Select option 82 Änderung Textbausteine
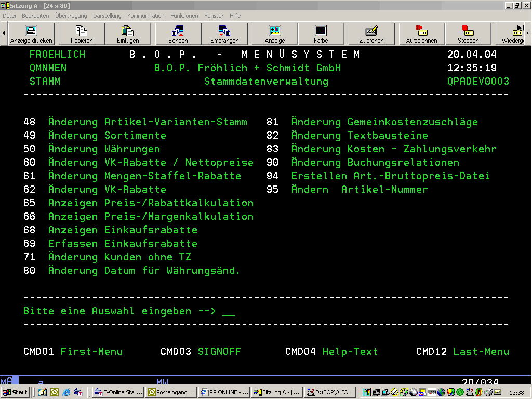The image size is (532, 399). (x=347, y=136)
